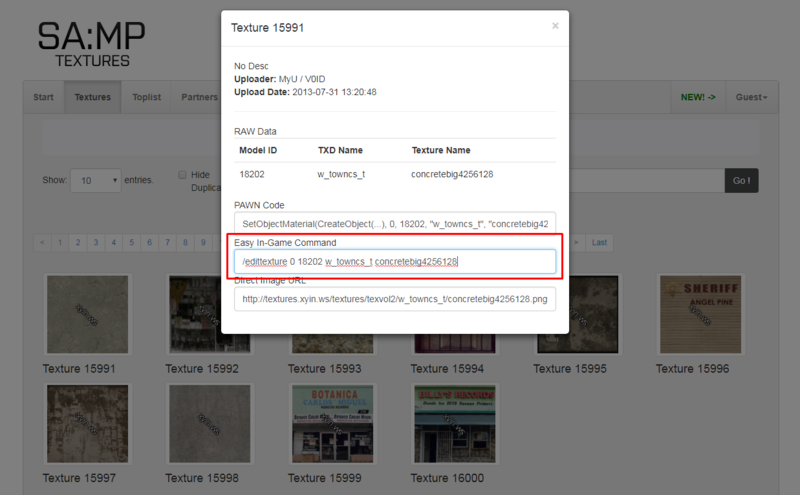Focus the PAWN Code field

pyautogui.click(x=395, y=224)
